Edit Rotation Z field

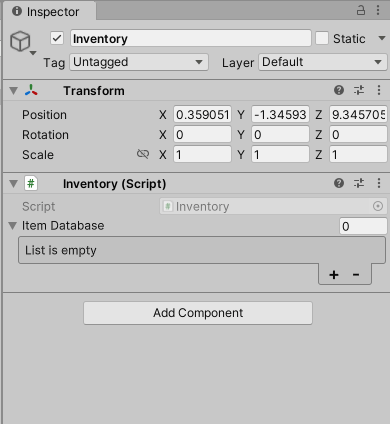pyautogui.click(x=358, y=135)
